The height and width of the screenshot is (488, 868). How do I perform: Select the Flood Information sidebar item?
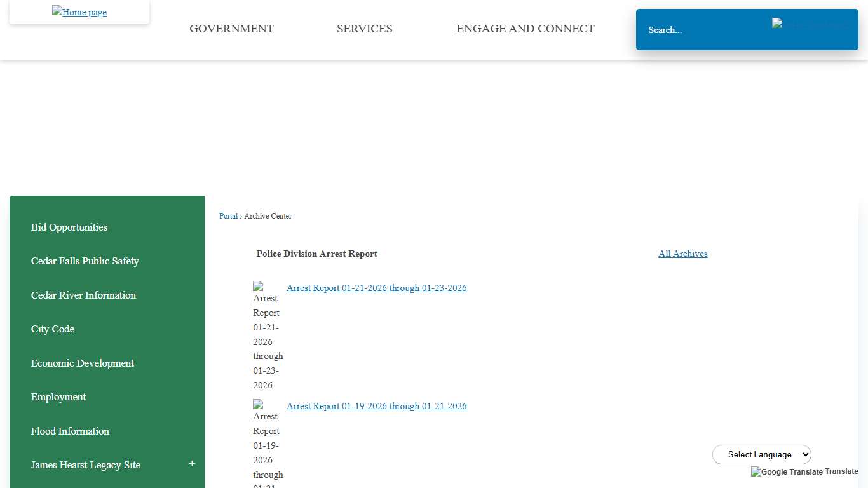click(70, 431)
